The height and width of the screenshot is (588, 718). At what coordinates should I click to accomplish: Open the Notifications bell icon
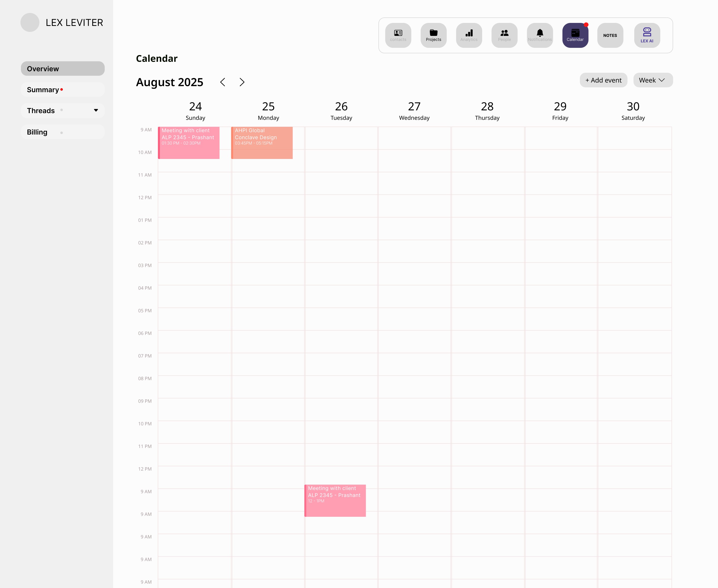pos(540,35)
